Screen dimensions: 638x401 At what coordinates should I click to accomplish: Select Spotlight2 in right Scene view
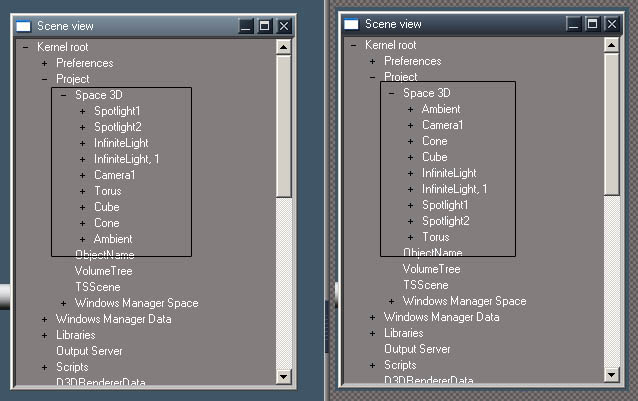click(x=446, y=221)
